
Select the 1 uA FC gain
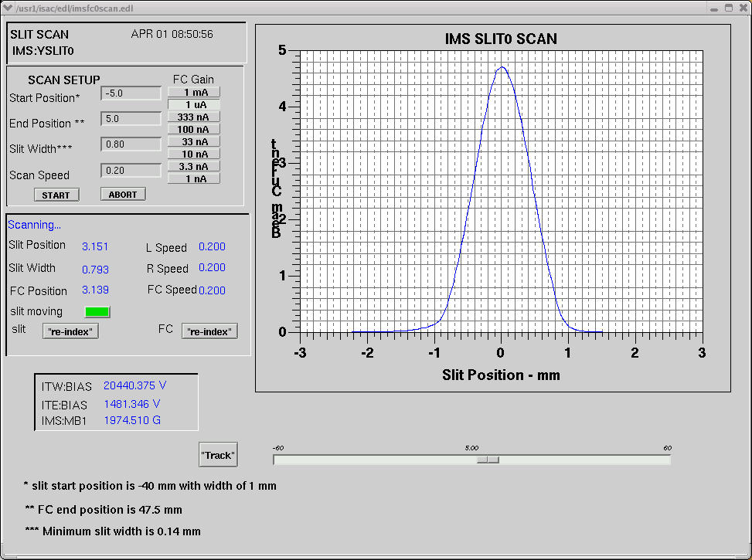(x=194, y=104)
